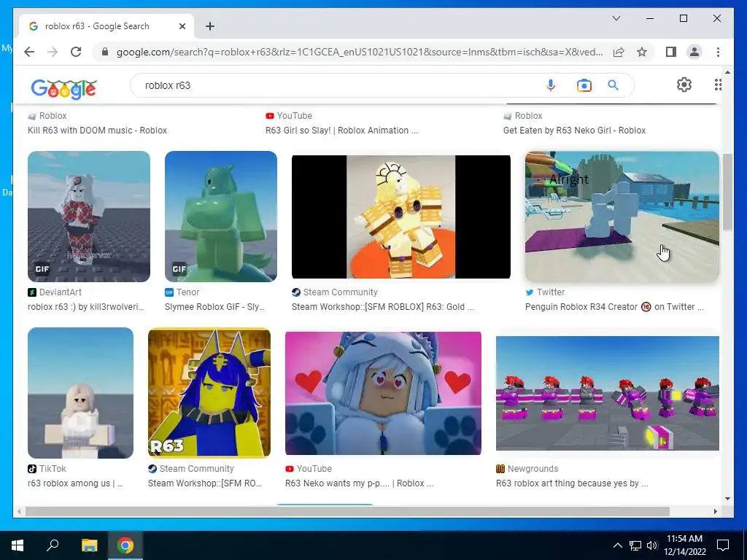Click the Newgrounds source label
The width and height of the screenshot is (747, 560).
click(533, 469)
